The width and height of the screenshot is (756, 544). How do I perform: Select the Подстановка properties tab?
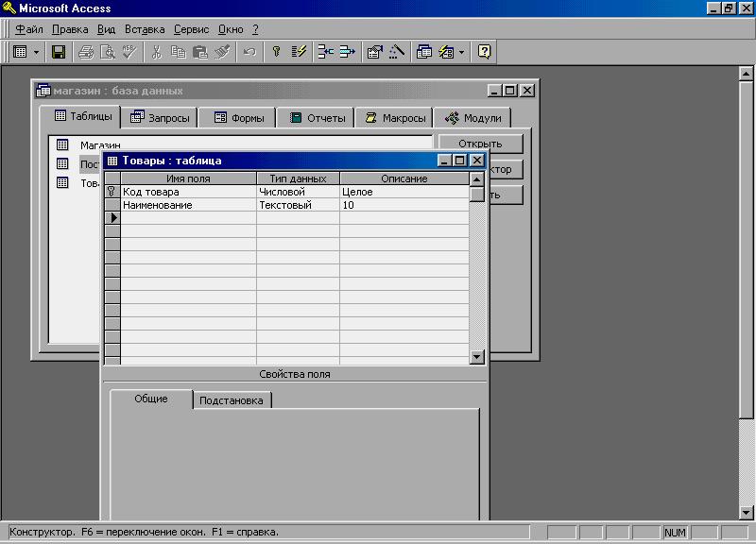(x=232, y=400)
